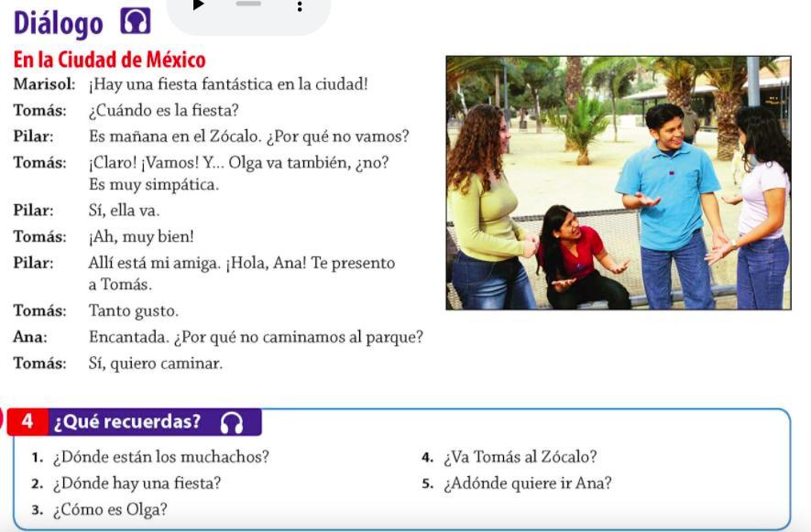Select the Diálogo heading
The height and width of the screenshot is (532, 811).
click(59, 23)
